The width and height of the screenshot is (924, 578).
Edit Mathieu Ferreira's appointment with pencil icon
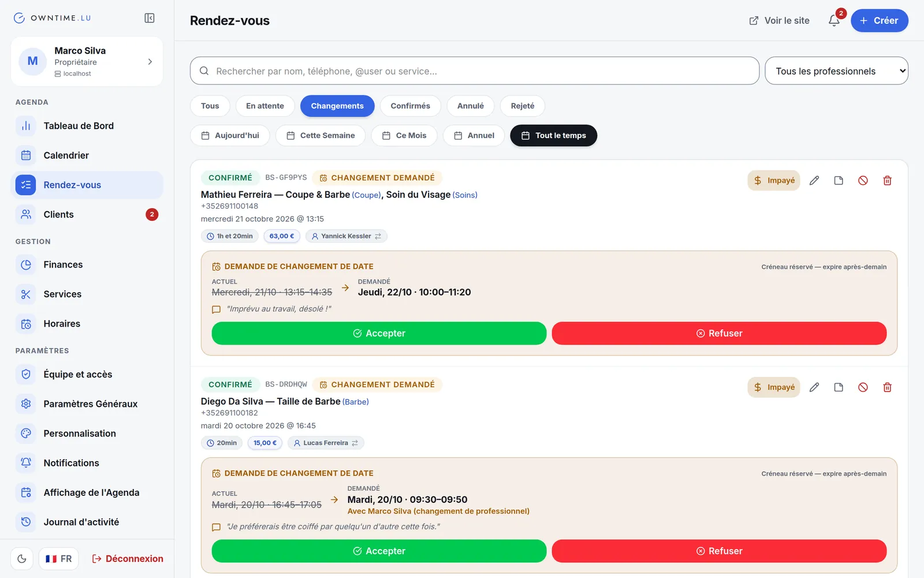814,180
